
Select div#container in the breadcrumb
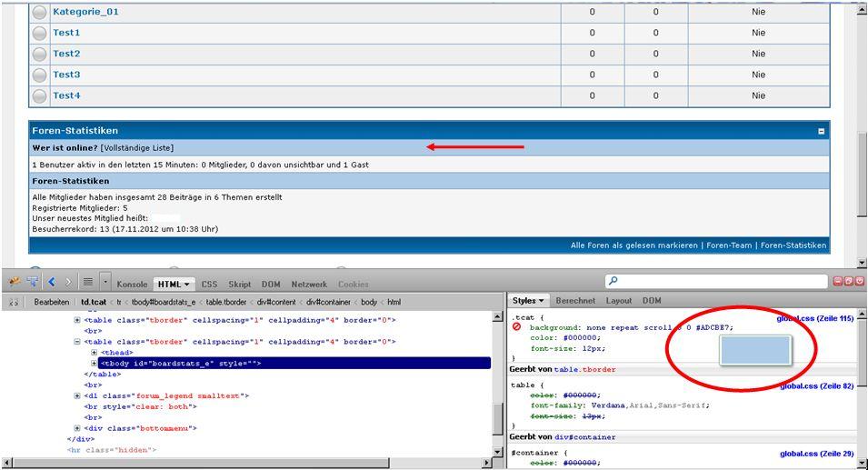(328, 302)
